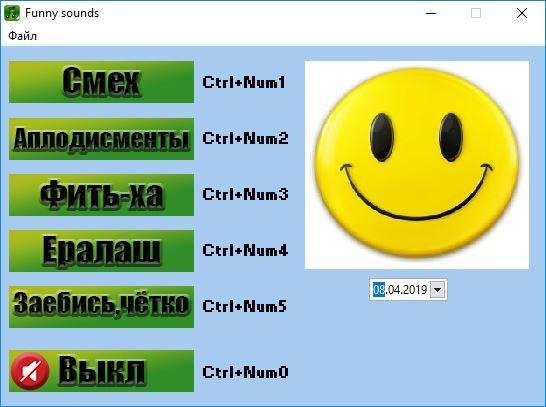Screen dimensions: 546x407
Task: Click the Ctrl+Num3 shortcut label
Action: (x=245, y=194)
